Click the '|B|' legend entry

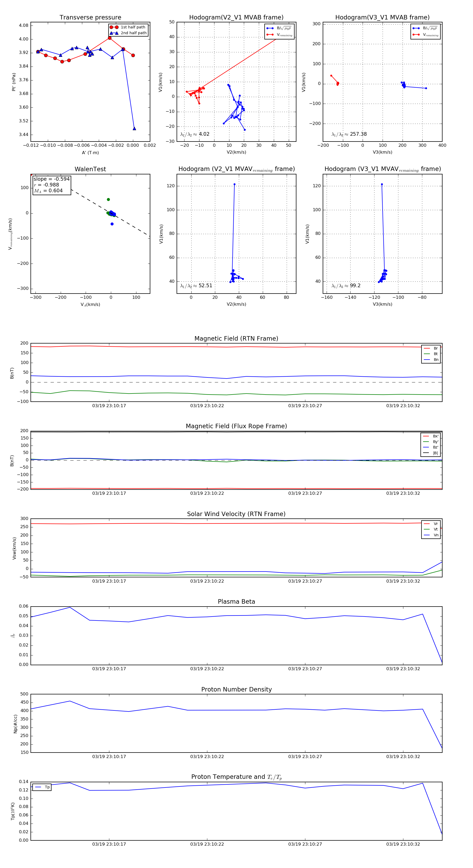(431, 453)
